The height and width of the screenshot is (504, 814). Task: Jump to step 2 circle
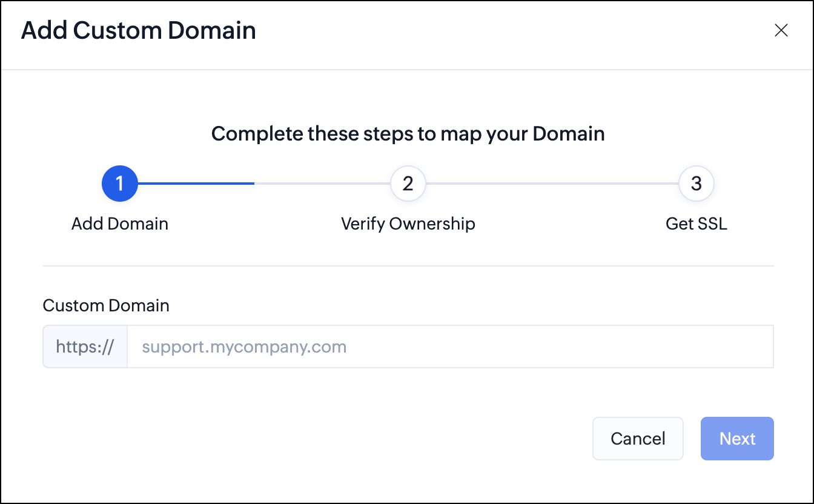[408, 183]
